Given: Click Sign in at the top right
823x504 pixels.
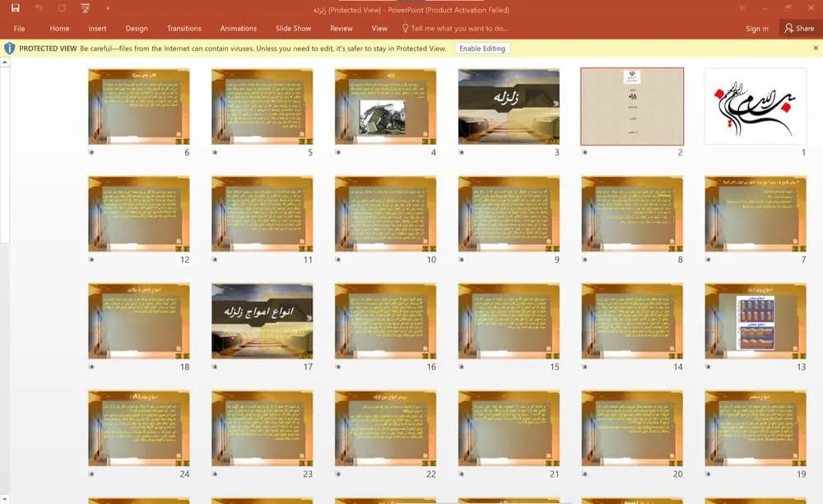Looking at the screenshot, I should coord(757,28).
